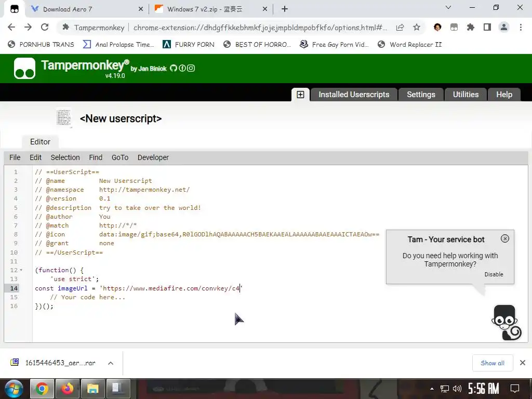Share this page icon in address bar
Viewport: 532px width, 399px height.
pyautogui.click(x=400, y=28)
